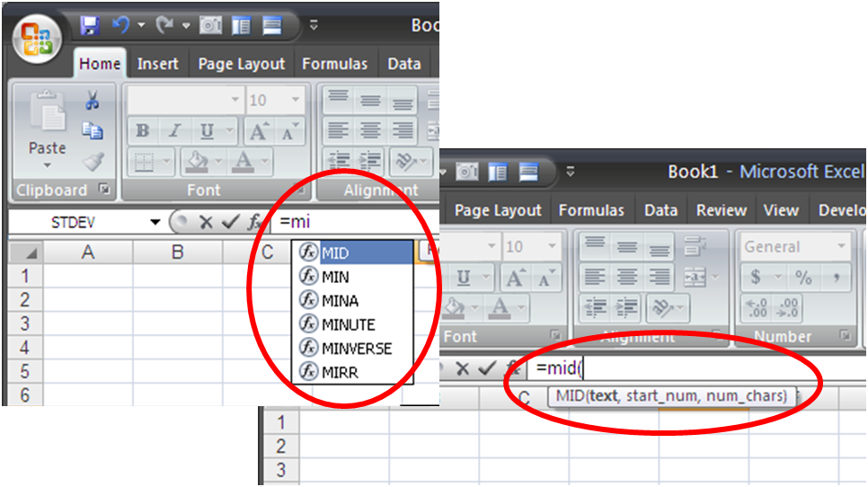Click Fill Color bucket in left screenshot
Viewport: 868px width, 487px height.
tap(197, 162)
